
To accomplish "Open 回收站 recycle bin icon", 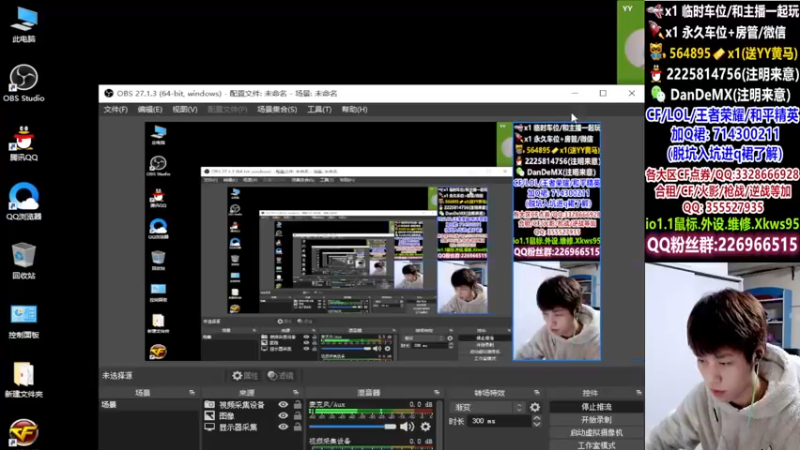I will tap(23, 261).
